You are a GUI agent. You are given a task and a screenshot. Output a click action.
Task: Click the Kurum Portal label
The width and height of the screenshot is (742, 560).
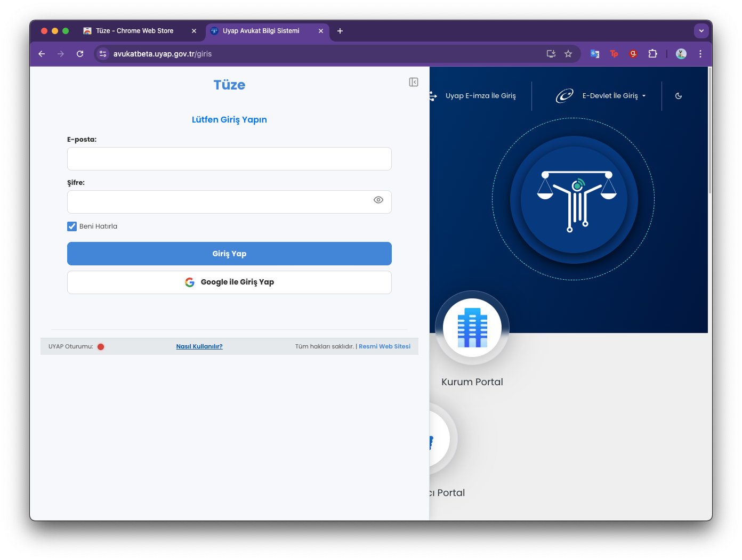[472, 382]
